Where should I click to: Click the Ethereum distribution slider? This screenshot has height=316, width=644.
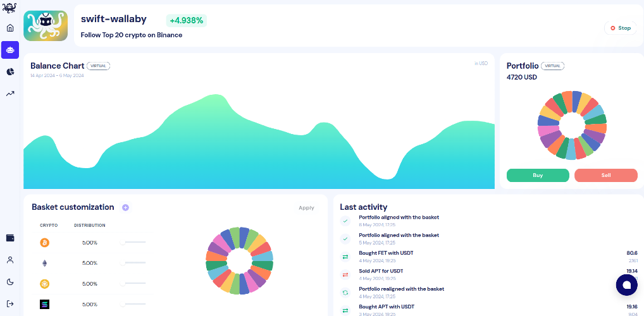pos(133,263)
